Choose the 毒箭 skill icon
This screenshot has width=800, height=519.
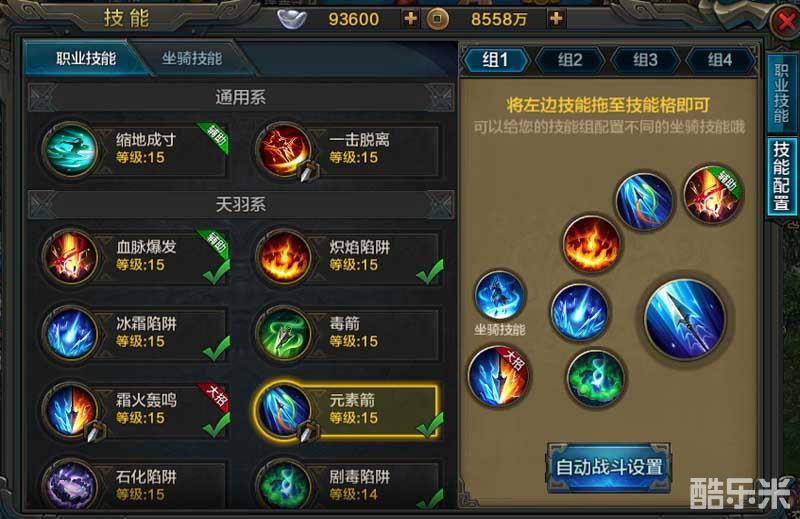tap(284, 333)
